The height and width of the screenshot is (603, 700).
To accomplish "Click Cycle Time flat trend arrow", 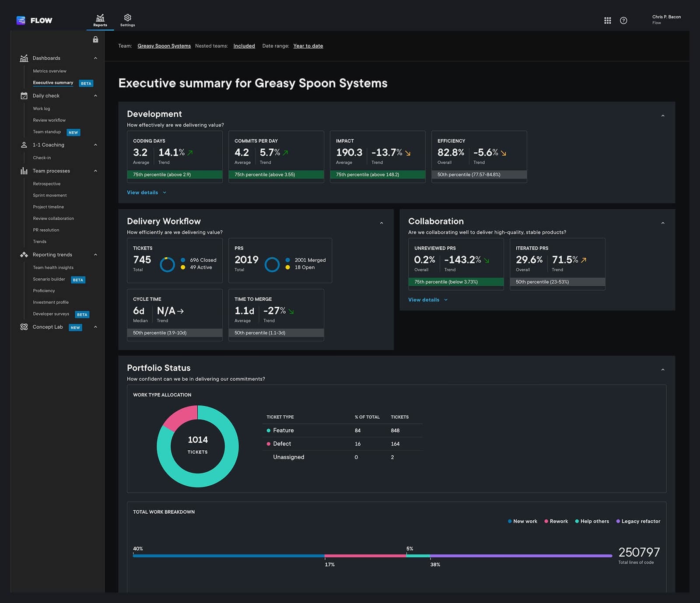I will tap(181, 311).
